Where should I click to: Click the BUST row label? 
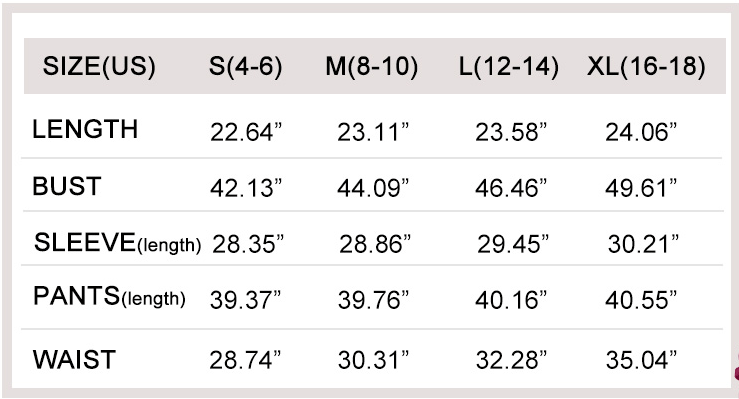coord(67,186)
